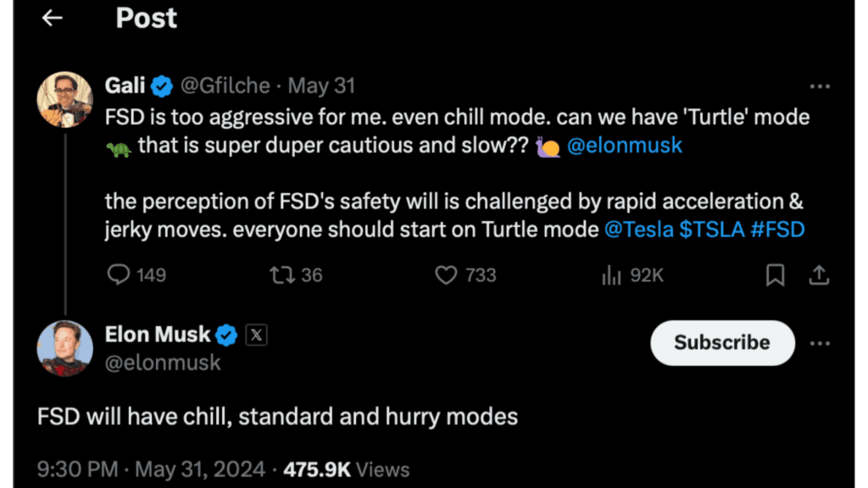Open the $TSLA cashtag link
The image size is (868, 488).
712,230
